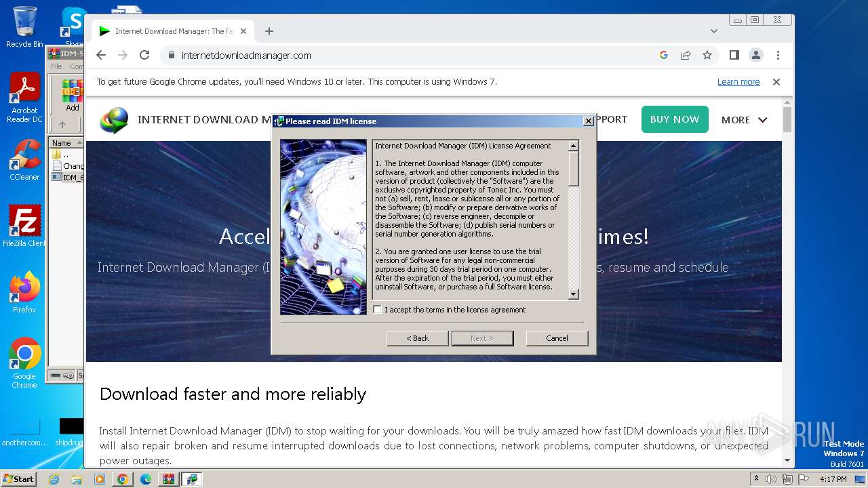Screen dimensions: 868x488
Task: Open the Learn more update link
Action: [x=738, y=82]
